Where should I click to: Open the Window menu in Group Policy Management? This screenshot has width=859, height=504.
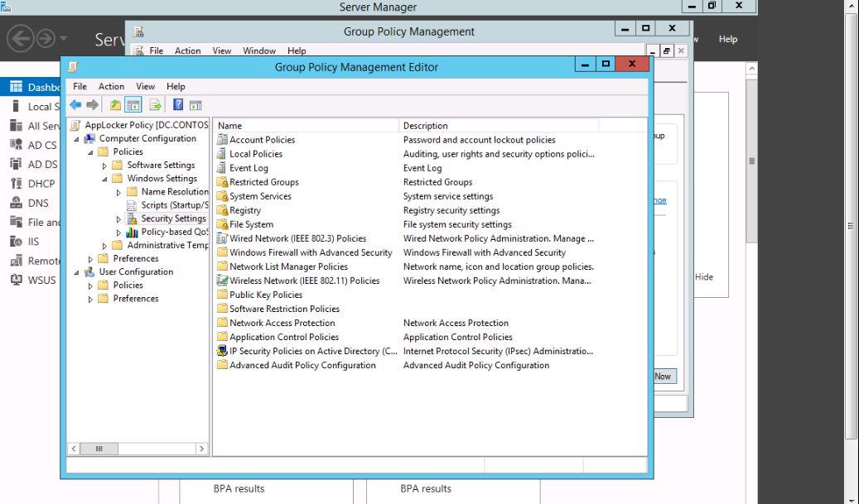259,50
